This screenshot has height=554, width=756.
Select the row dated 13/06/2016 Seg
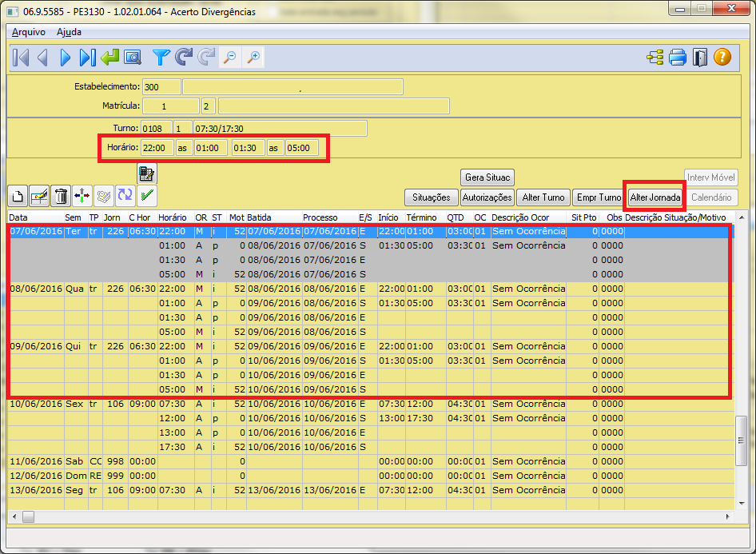(370, 490)
